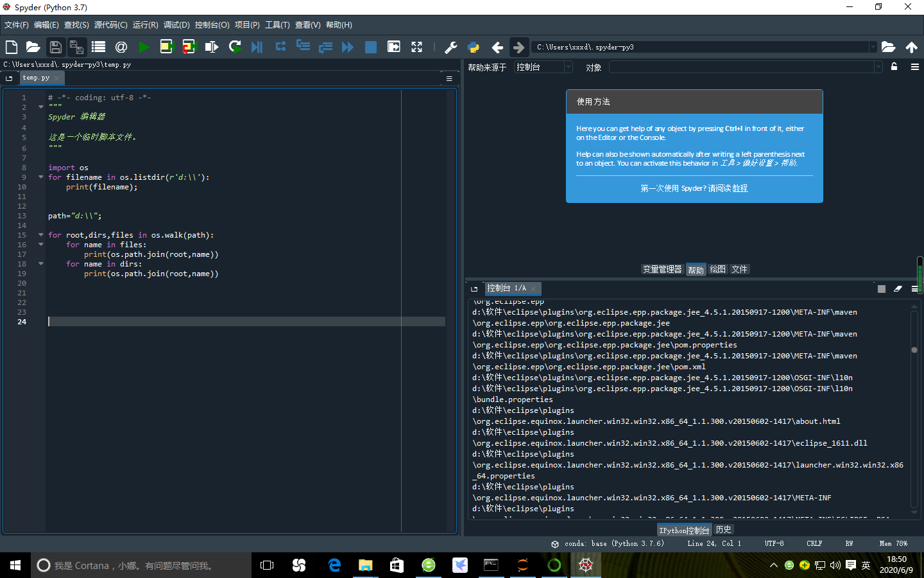Run current cell toolbar icon
The height and width of the screenshot is (578, 924).
pos(167,47)
